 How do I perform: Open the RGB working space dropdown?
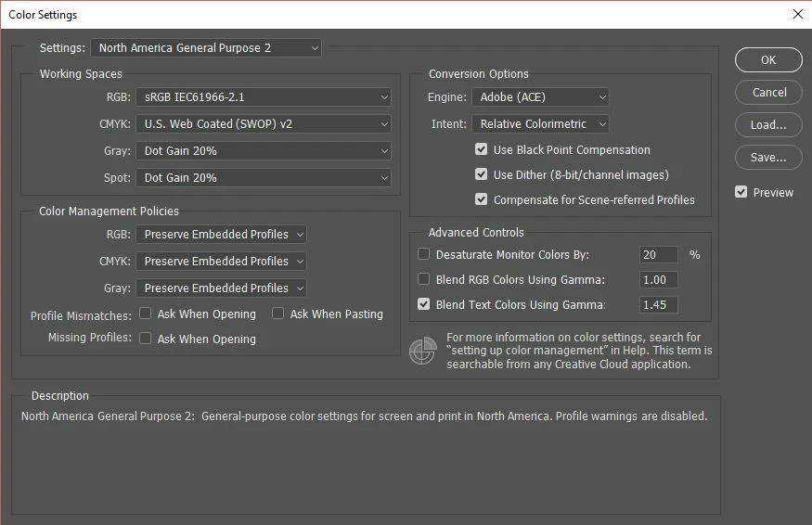[x=264, y=96]
